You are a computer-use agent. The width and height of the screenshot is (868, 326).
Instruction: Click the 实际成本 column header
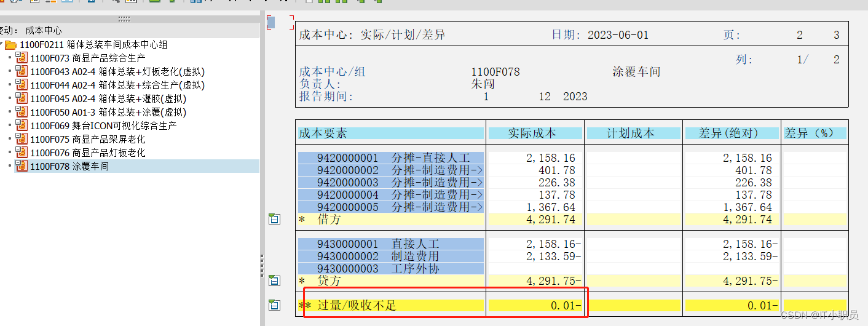point(535,133)
